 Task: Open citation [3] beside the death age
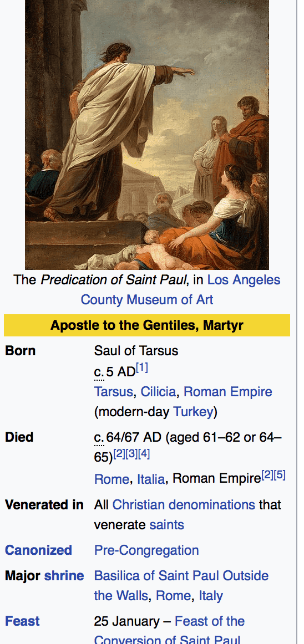click(x=131, y=454)
